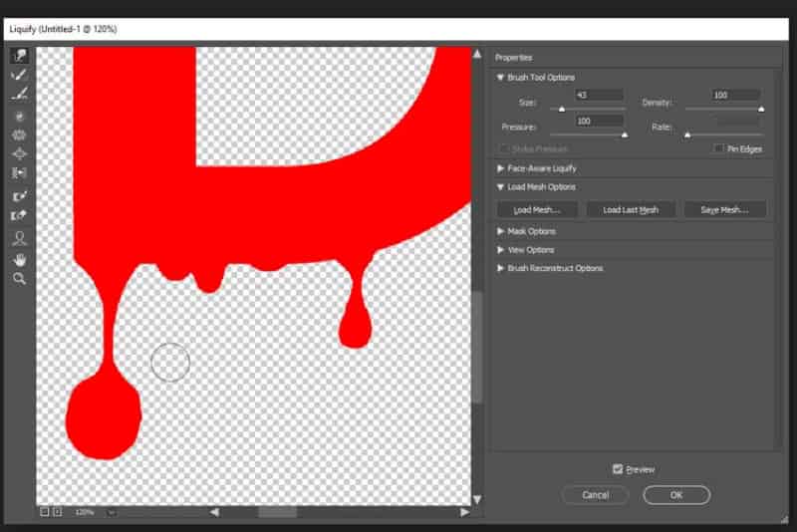
Task: Click the brush Size input field
Action: point(600,95)
